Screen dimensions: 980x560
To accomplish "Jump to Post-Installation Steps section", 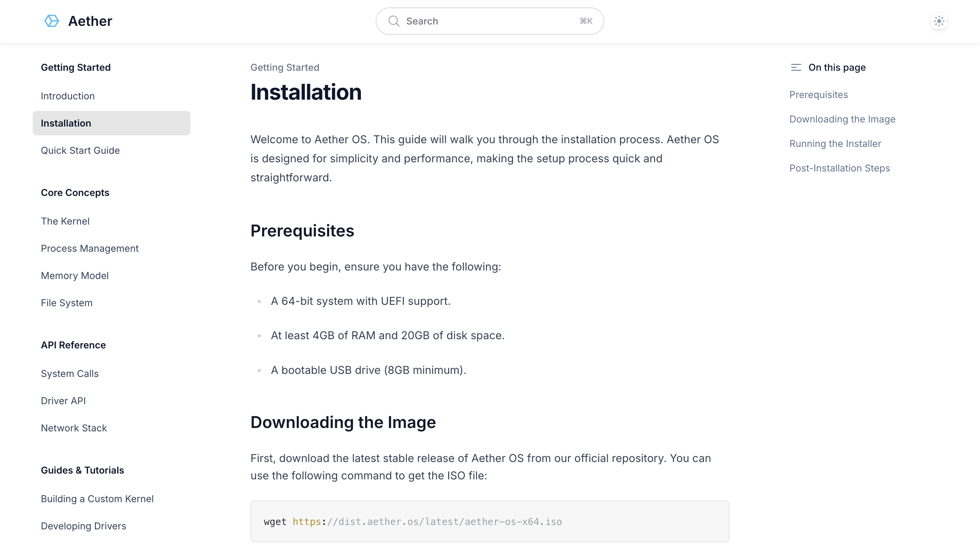I will 839,168.
